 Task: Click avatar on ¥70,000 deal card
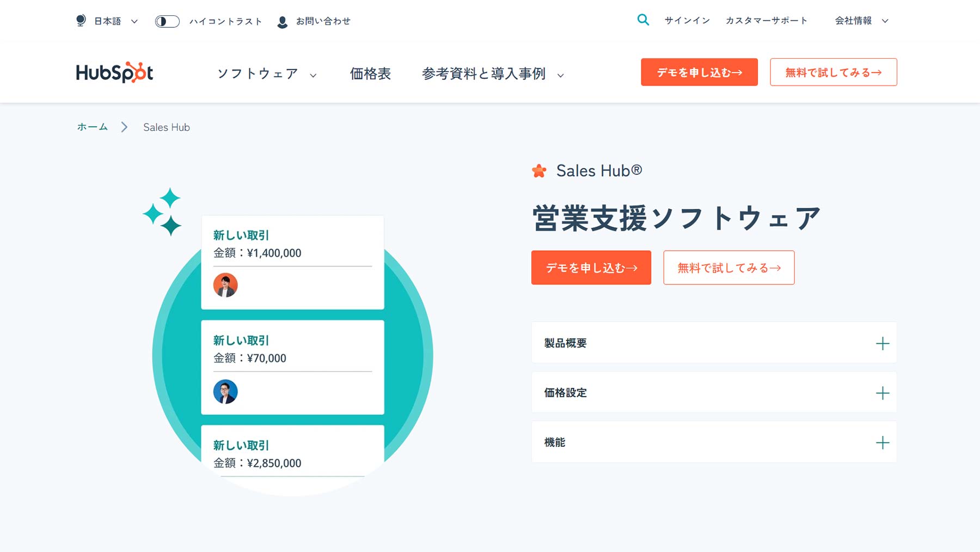pyautogui.click(x=225, y=391)
